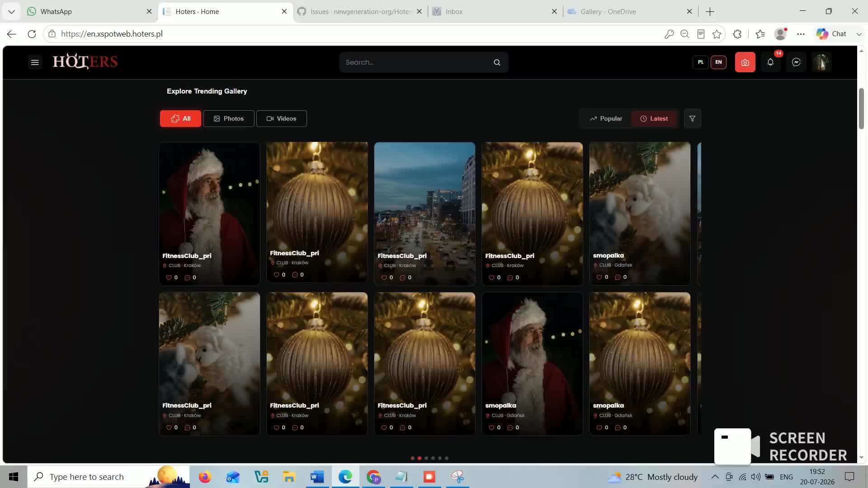Open the city street thumbnail
This screenshot has height=488, width=868.
pyautogui.click(x=425, y=214)
